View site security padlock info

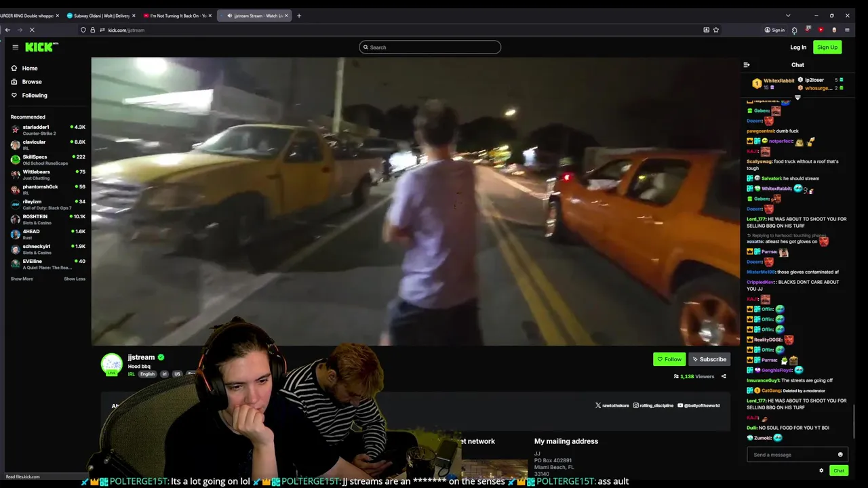tap(93, 30)
